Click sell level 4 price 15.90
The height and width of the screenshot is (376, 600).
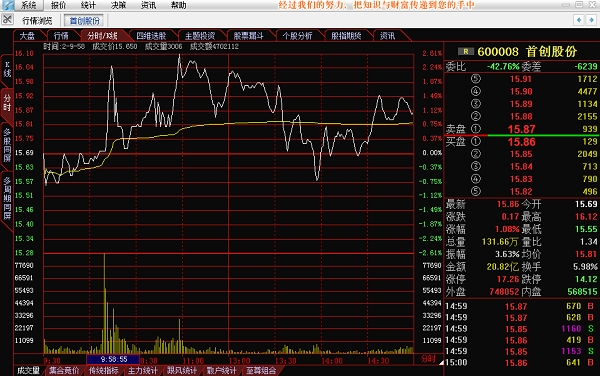pyautogui.click(x=521, y=91)
